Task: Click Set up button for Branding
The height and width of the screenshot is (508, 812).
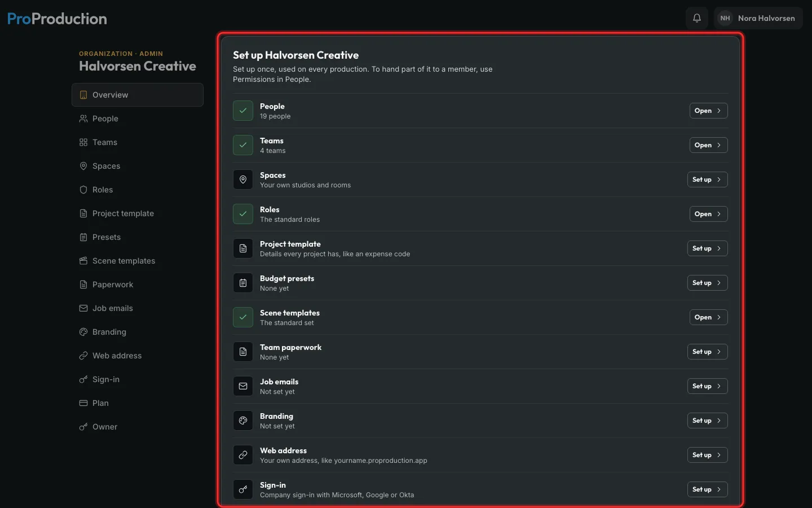Action: pos(707,421)
